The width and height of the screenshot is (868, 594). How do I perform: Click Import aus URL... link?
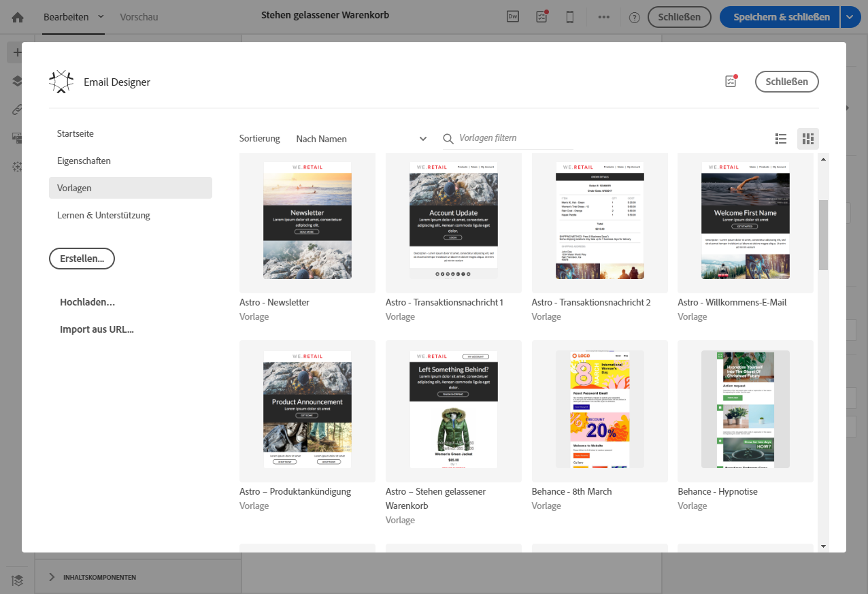(97, 329)
